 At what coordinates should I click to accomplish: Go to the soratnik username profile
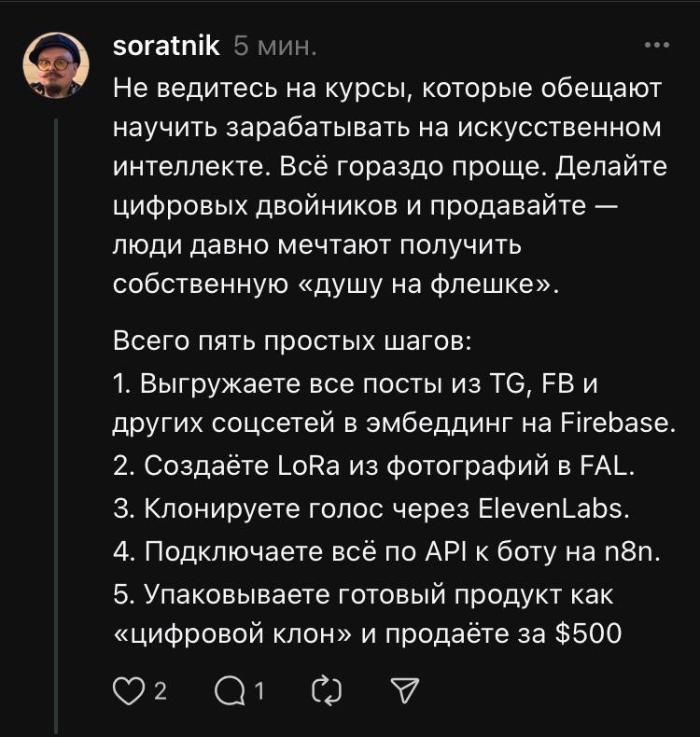pos(166,46)
